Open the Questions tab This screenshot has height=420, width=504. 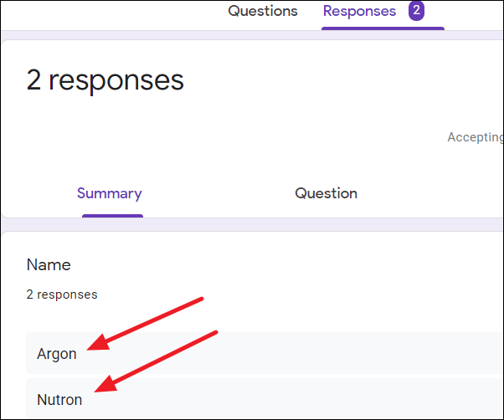click(263, 11)
